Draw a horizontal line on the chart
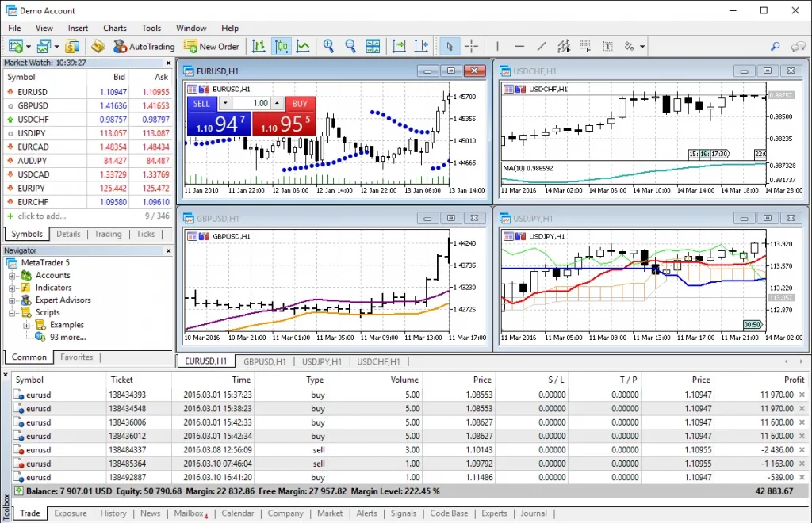 [519, 46]
